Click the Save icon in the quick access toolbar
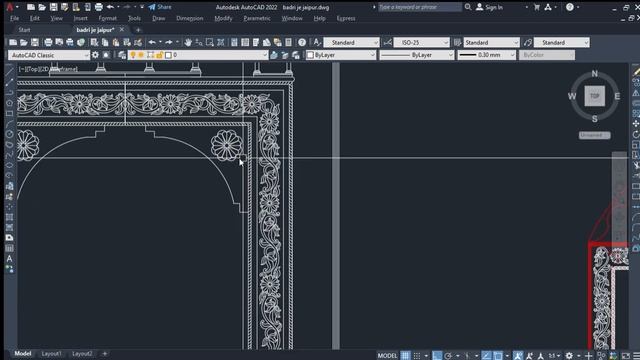 (x=53, y=7)
